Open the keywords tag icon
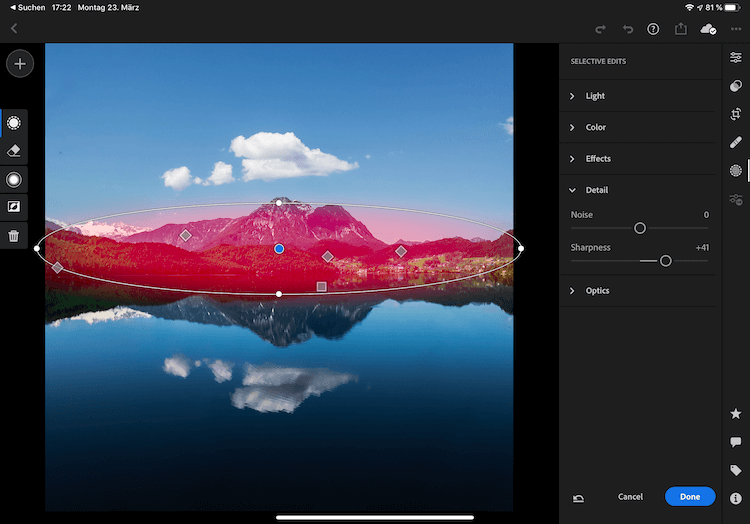The height and width of the screenshot is (524, 750). (x=736, y=470)
